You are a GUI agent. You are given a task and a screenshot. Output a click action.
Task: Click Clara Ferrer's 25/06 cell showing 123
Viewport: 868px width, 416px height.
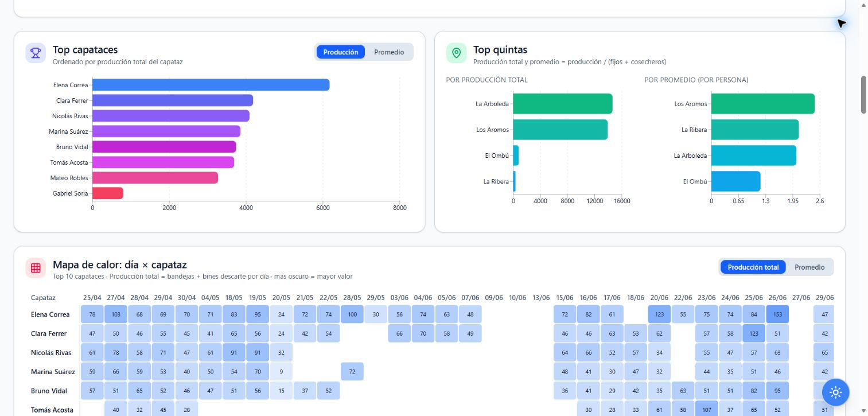754,333
